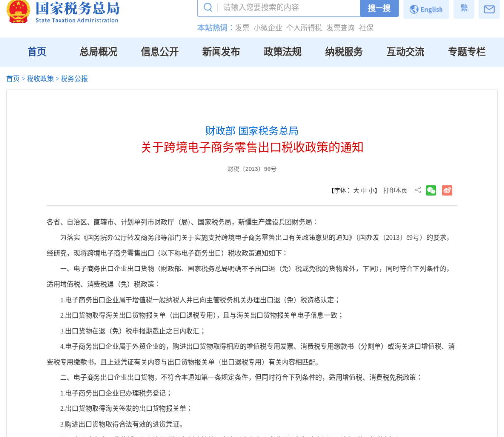Screen dimensions: 504x437
Task: Click the 国家税务总局 site title
Action: (x=77, y=9)
